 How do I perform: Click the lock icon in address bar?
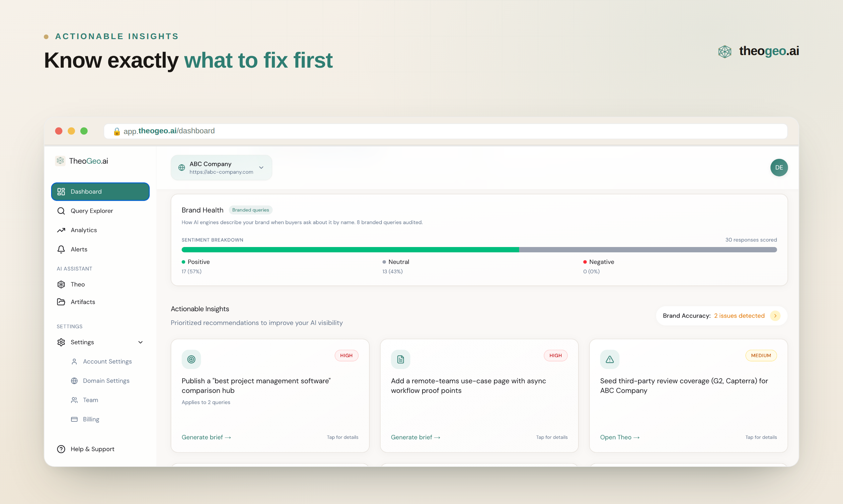click(x=116, y=131)
